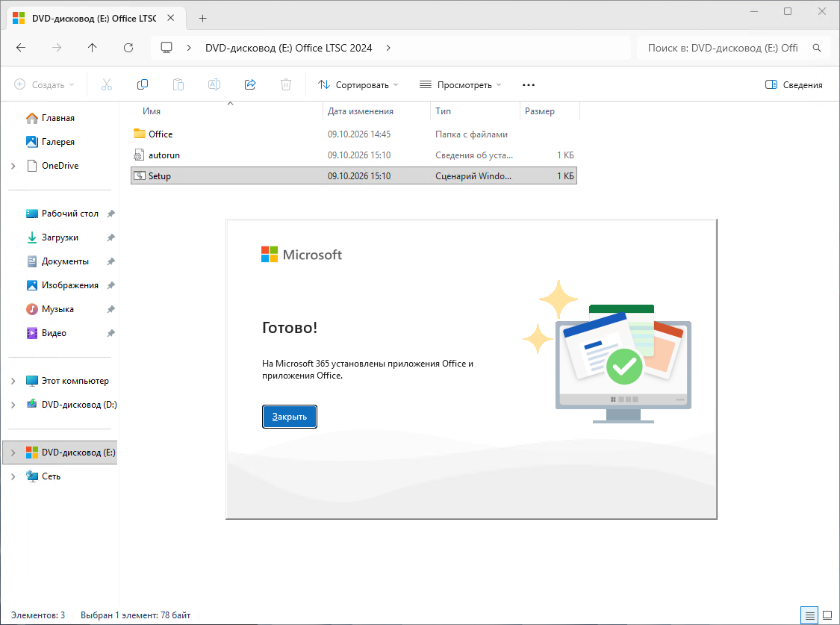Screen dimensions: 840x625
Task: Open the three-dot more options menu
Action: click(x=529, y=84)
